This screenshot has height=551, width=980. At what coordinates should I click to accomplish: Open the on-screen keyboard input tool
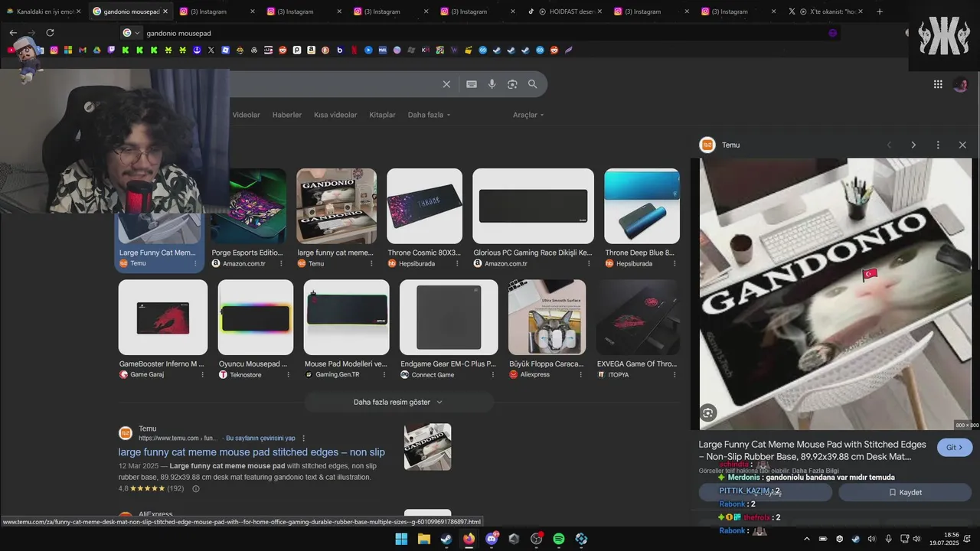[x=472, y=84]
